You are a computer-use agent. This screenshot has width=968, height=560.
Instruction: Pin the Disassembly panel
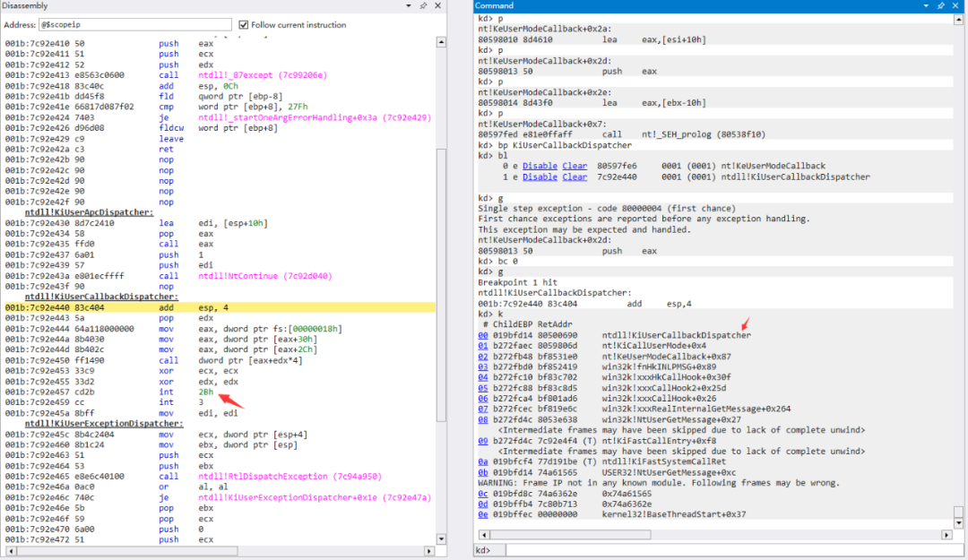(423, 5)
